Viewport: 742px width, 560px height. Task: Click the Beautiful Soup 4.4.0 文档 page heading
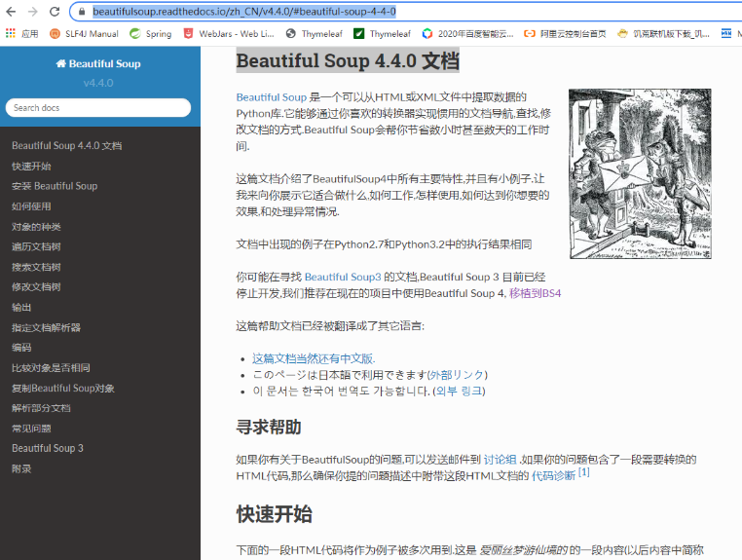(x=348, y=60)
